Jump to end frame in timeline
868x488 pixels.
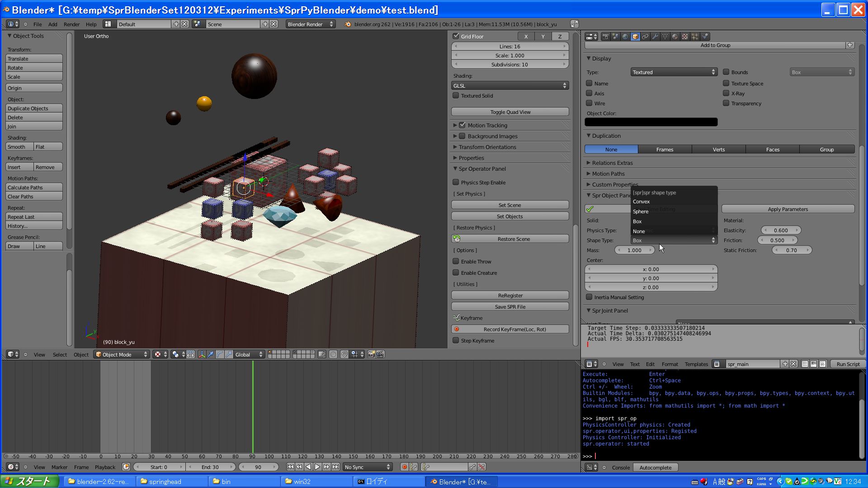click(x=335, y=467)
